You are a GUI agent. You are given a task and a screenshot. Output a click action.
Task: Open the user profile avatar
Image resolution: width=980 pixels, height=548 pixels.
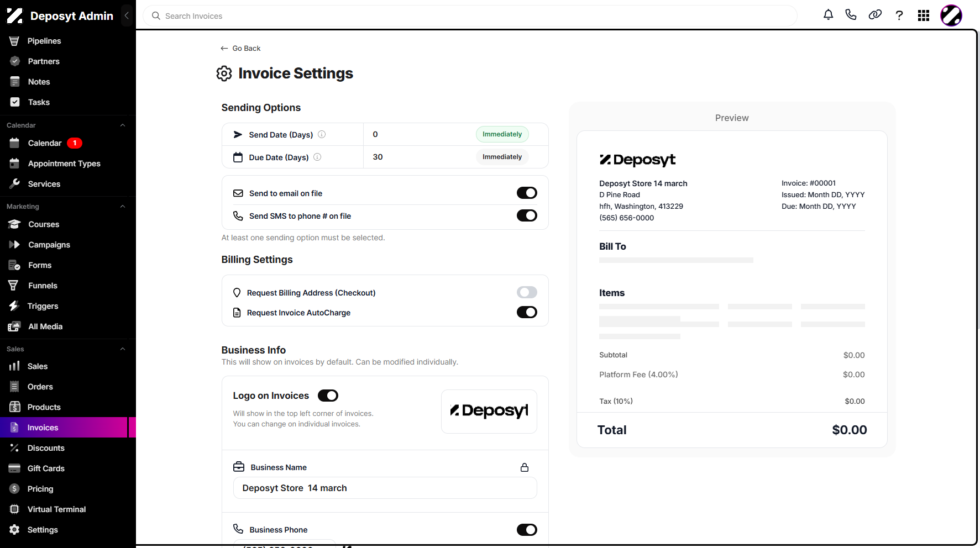[x=951, y=15]
